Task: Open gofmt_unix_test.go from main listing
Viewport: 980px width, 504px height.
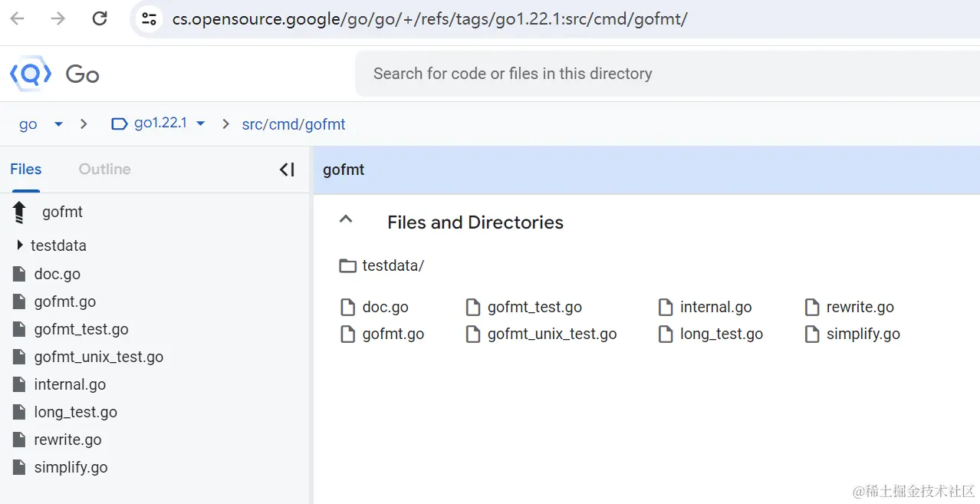Action: tap(552, 334)
